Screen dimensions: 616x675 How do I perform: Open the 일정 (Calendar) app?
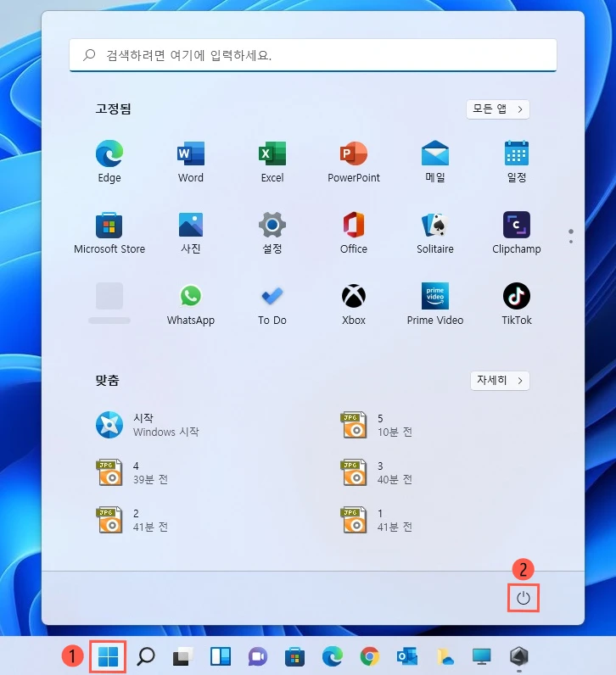(x=517, y=161)
